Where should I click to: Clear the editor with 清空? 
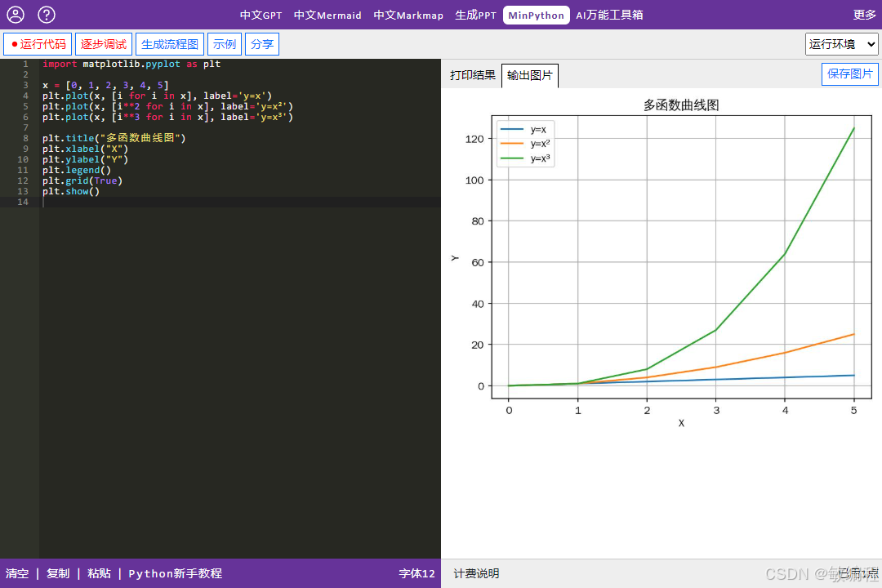(17, 572)
